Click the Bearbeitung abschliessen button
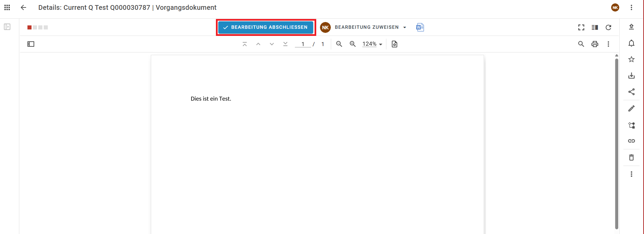644x234 pixels. tap(266, 27)
